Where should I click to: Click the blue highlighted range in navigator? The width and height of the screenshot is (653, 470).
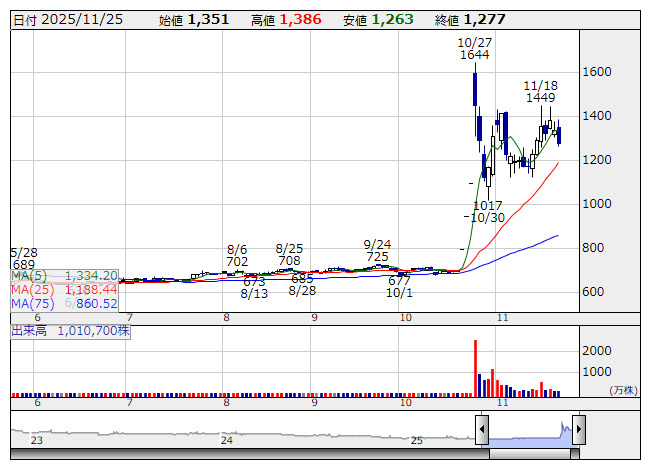(530, 433)
